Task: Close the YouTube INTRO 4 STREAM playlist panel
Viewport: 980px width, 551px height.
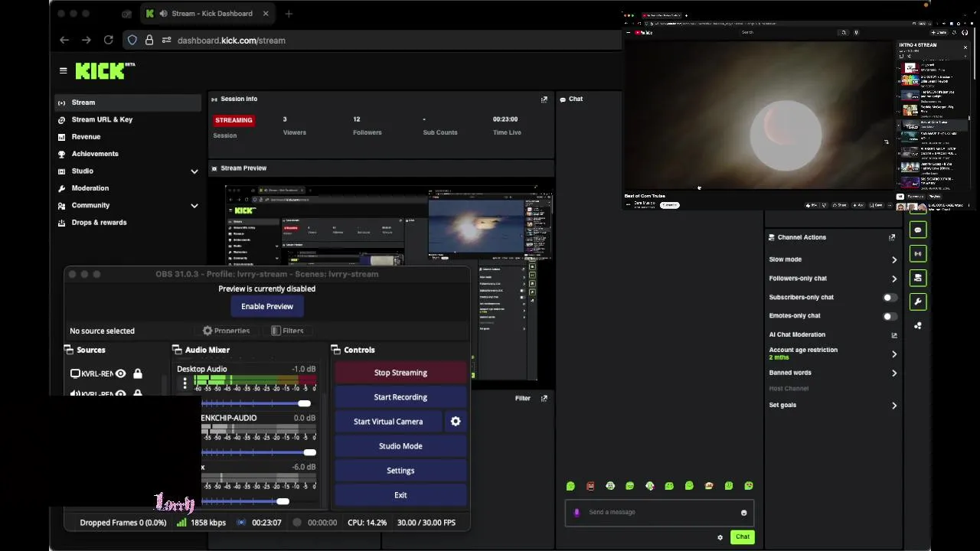Action: (965, 47)
